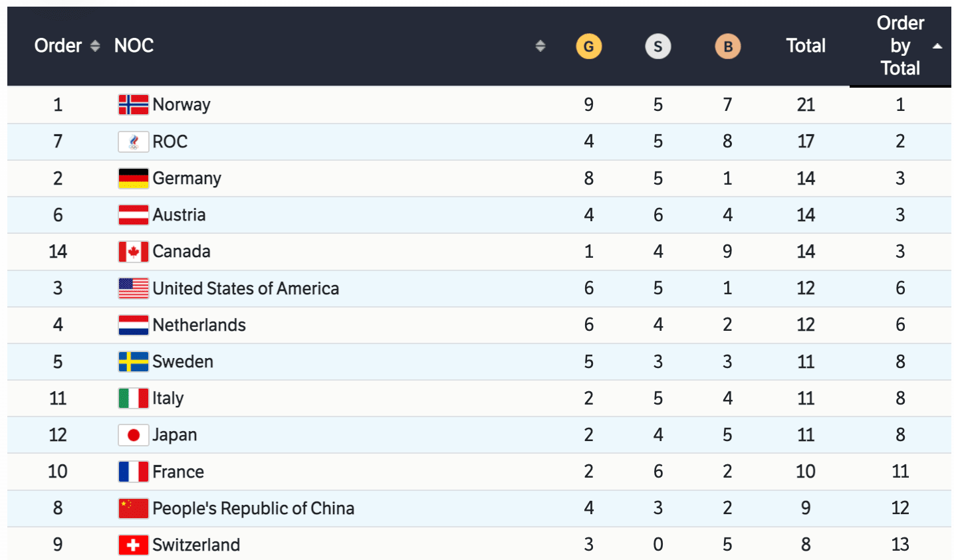Click the Norway flag icon
Image resolution: width=954 pixels, height=560 pixels.
[133, 104]
